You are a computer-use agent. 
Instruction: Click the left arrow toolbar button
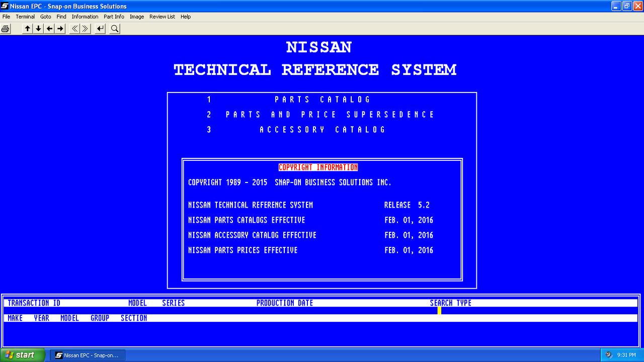click(x=49, y=29)
